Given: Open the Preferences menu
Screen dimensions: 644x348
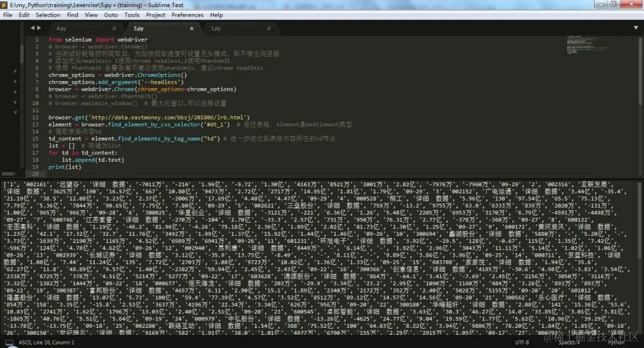Looking at the screenshot, I should tap(187, 15).
